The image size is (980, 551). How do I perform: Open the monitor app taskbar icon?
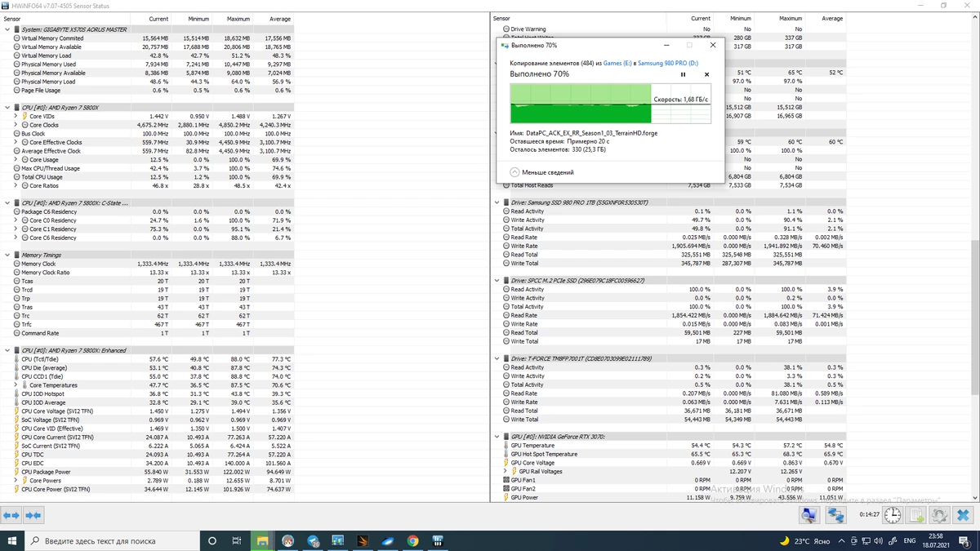(x=338, y=540)
